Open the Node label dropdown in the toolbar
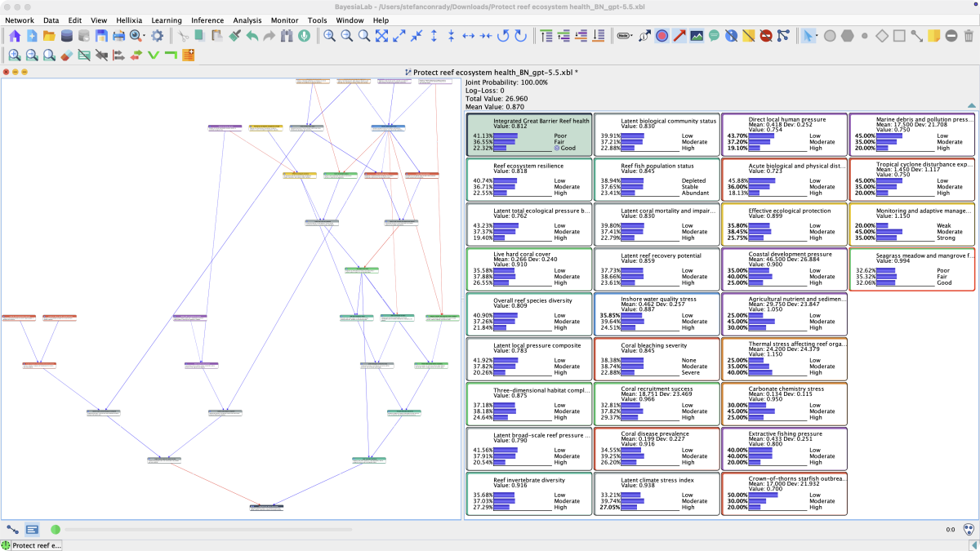Viewport: 980px width, 551px height. (625, 36)
